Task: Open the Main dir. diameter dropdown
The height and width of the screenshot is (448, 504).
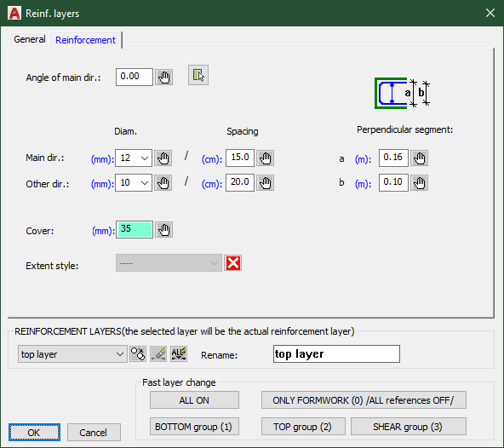Action: (134, 158)
